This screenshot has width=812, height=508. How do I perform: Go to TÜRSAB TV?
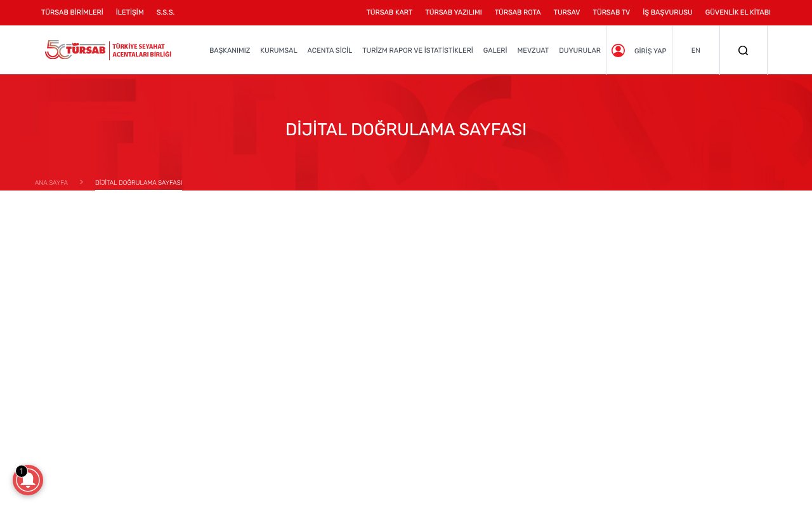click(611, 12)
